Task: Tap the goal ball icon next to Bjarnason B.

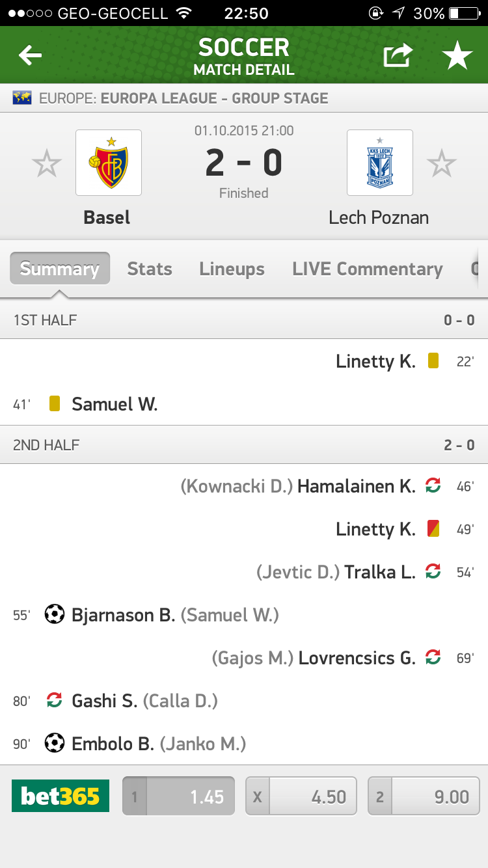Action: (x=55, y=614)
